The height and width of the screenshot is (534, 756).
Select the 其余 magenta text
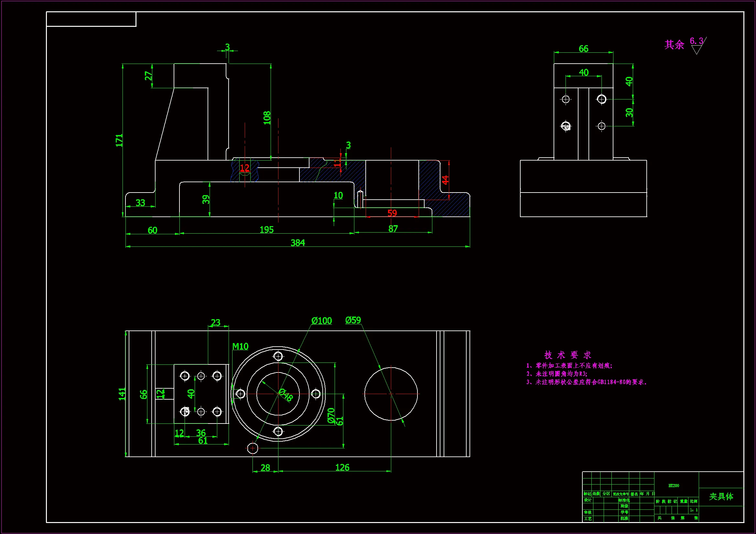[x=674, y=45]
